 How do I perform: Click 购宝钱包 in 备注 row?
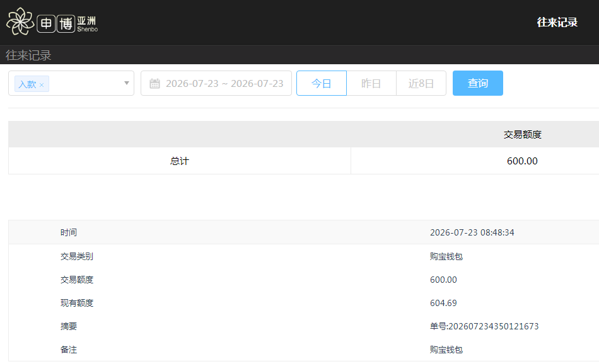446,350
